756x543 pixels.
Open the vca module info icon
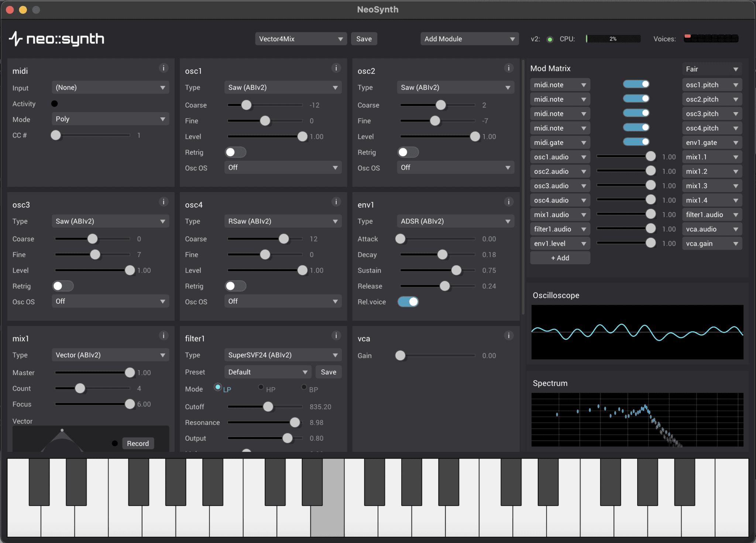click(x=509, y=336)
